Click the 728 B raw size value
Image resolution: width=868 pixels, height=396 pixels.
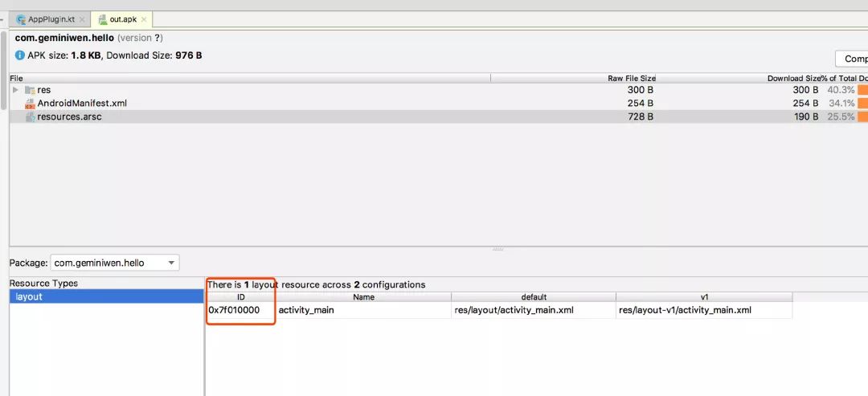tap(641, 116)
